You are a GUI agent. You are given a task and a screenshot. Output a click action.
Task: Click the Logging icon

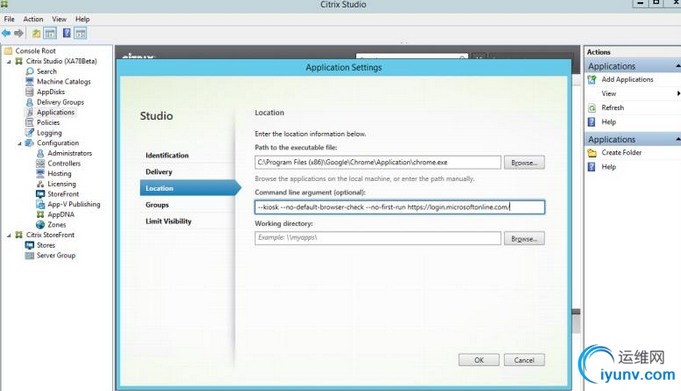click(30, 133)
